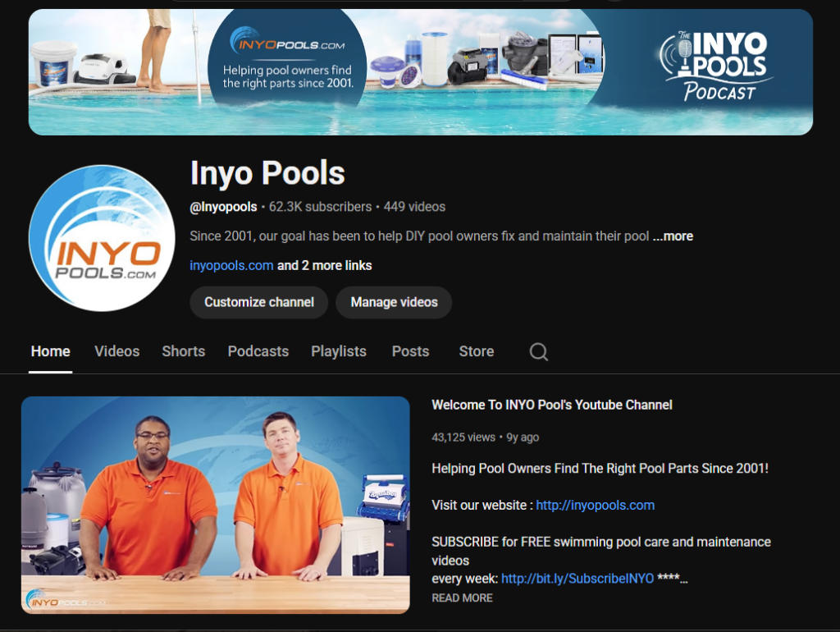Follow the http://inyopools.com description link
The width and height of the screenshot is (840, 632).
tap(596, 505)
